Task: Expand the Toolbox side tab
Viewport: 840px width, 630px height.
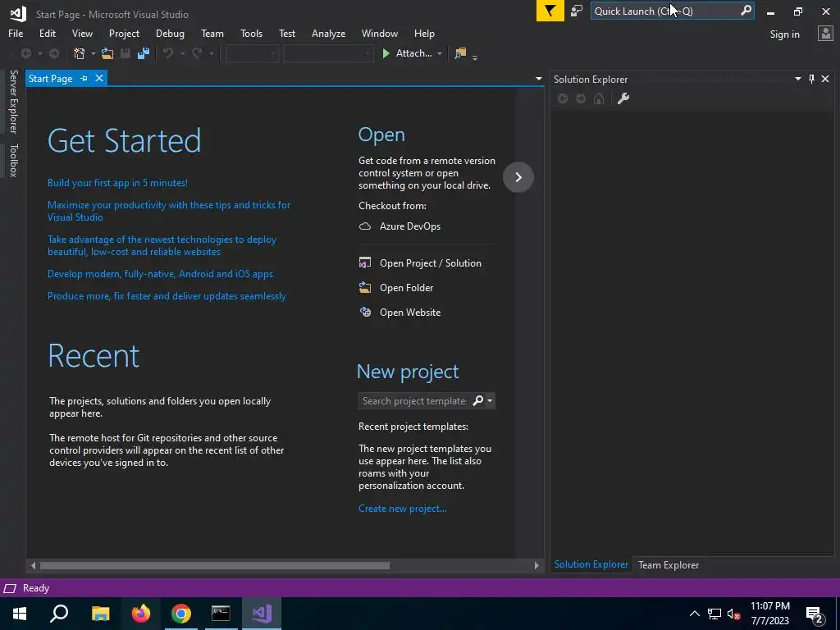Action: tap(13, 160)
